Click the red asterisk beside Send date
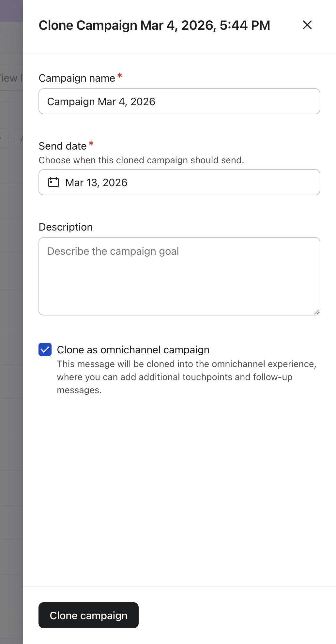This screenshot has width=336, height=644. [91, 144]
